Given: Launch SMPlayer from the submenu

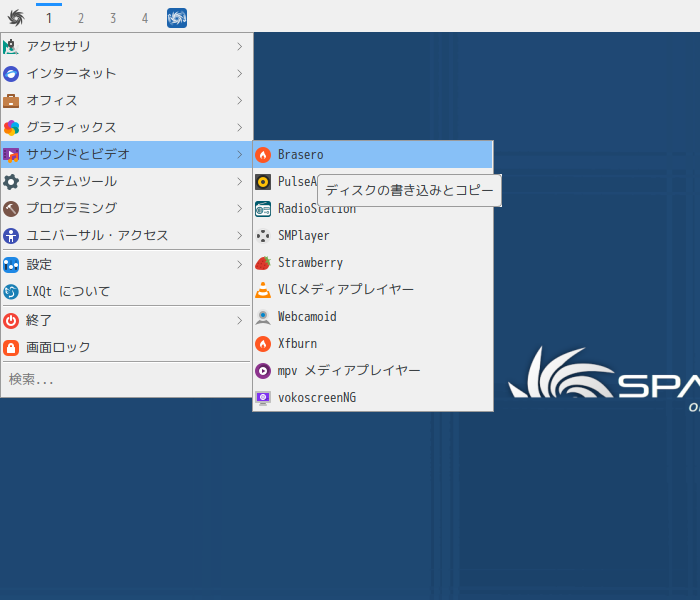Looking at the screenshot, I should pyautogui.click(x=373, y=236).
